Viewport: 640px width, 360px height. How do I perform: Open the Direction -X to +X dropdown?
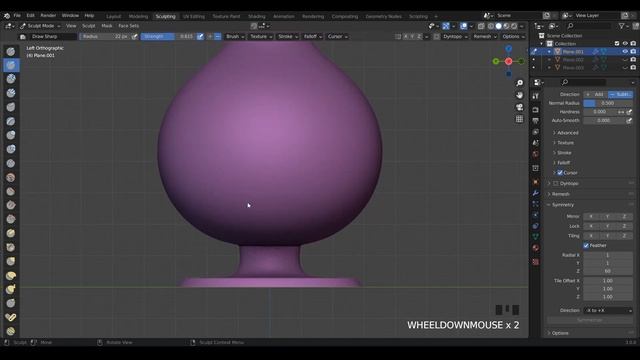tap(608, 310)
